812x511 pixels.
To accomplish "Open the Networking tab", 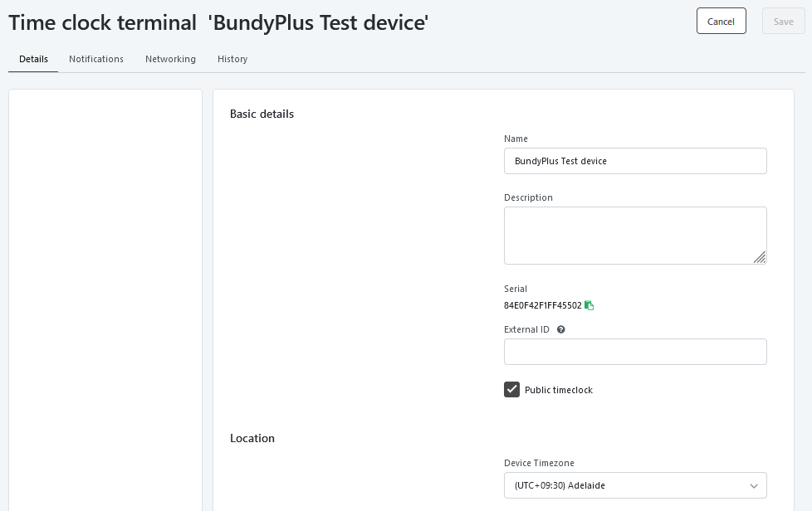I will 170,59.
